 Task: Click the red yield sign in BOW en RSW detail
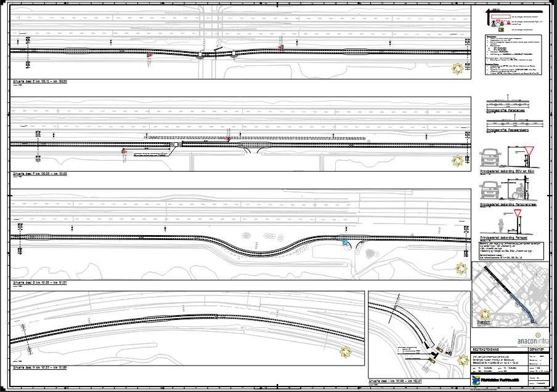(x=527, y=151)
